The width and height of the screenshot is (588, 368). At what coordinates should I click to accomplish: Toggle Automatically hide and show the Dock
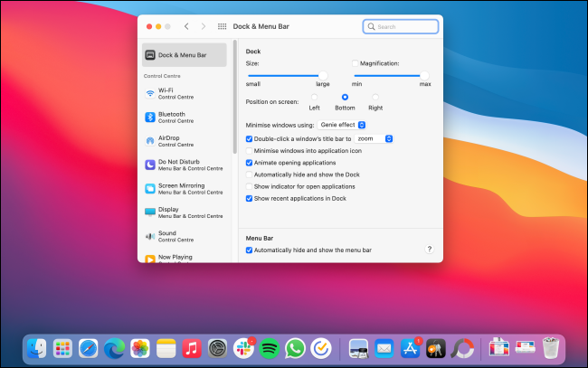pos(250,174)
